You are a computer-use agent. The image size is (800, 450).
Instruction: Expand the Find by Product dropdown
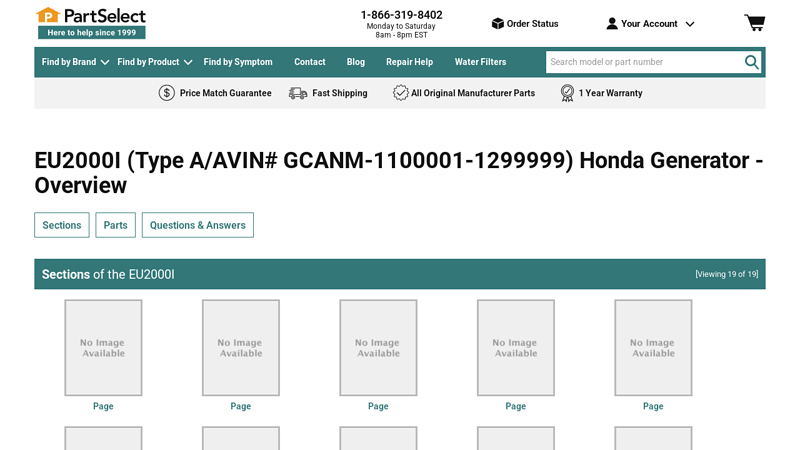click(154, 62)
